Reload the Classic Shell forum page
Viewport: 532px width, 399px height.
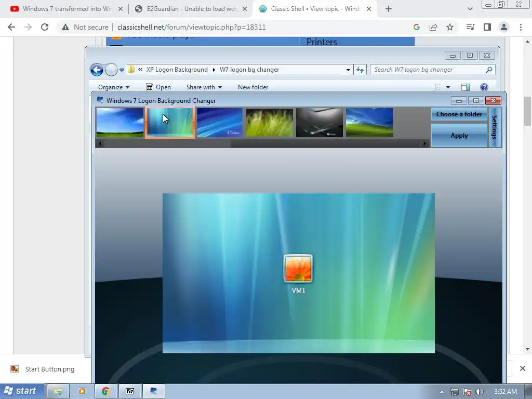pyautogui.click(x=45, y=27)
